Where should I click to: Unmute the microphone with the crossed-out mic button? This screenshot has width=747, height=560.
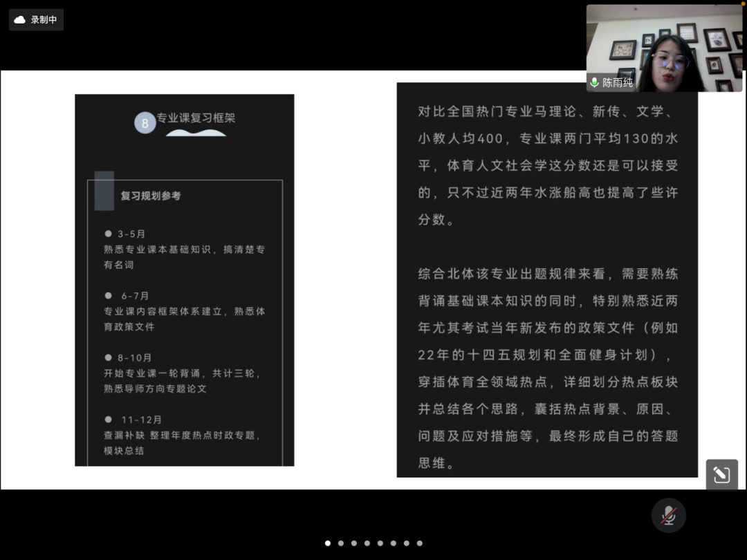pyautogui.click(x=668, y=515)
